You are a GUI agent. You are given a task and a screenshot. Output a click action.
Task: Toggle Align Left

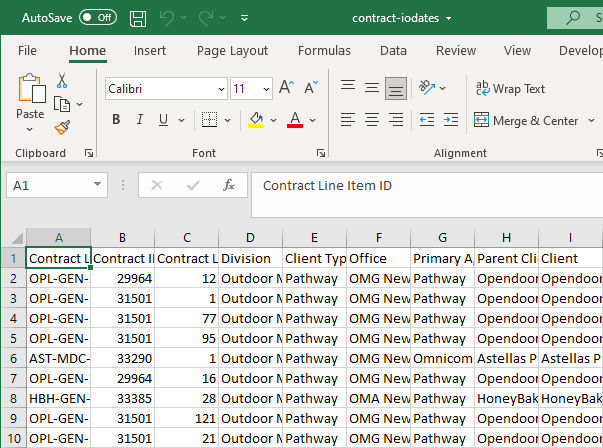348,120
